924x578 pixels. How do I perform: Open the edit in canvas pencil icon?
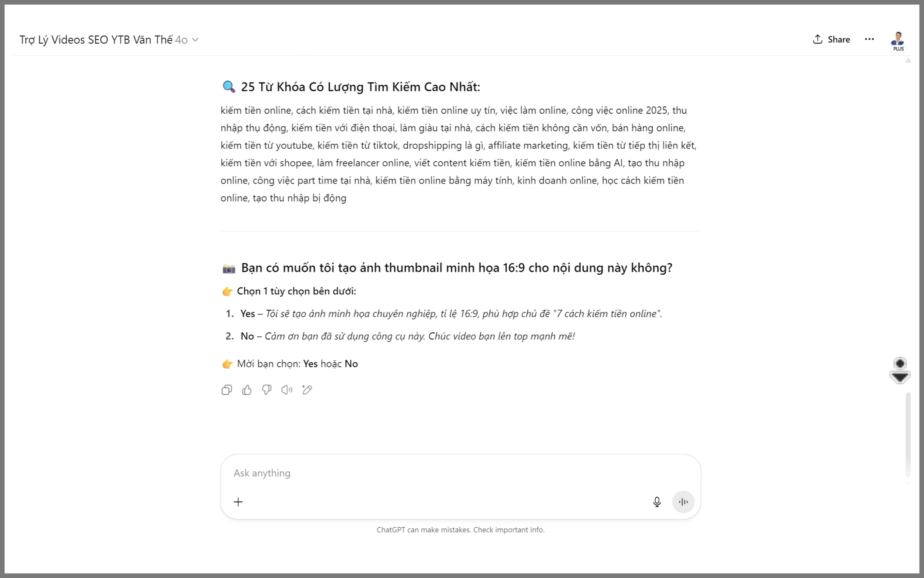tap(307, 389)
